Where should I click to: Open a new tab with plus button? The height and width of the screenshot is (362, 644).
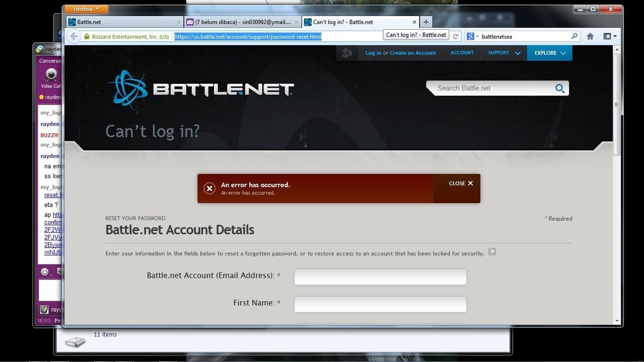(426, 22)
